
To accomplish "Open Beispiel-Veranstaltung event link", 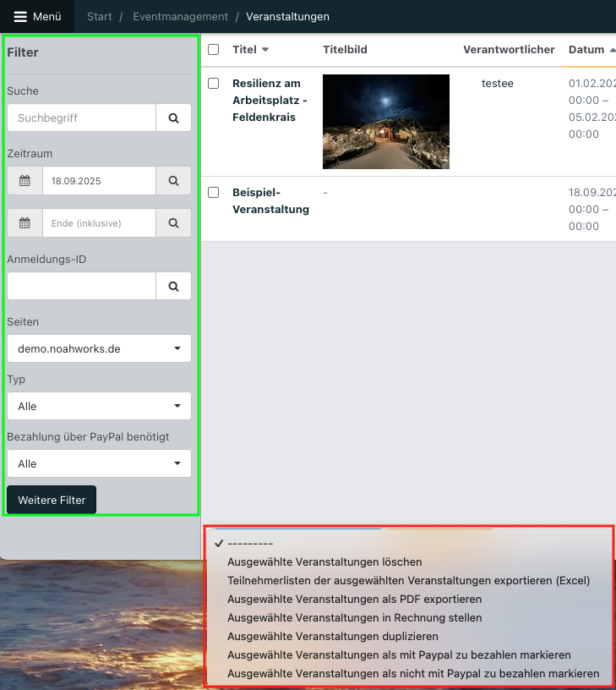I will tap(271, 200).
